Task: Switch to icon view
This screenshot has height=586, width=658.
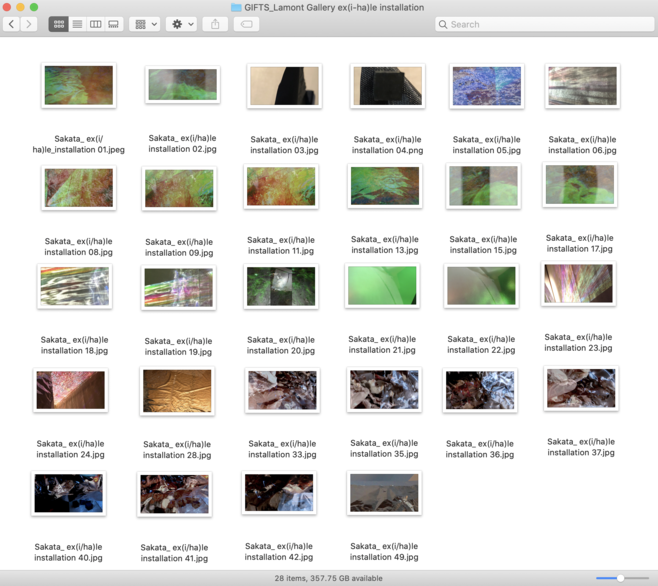Action: pos(58,24)
